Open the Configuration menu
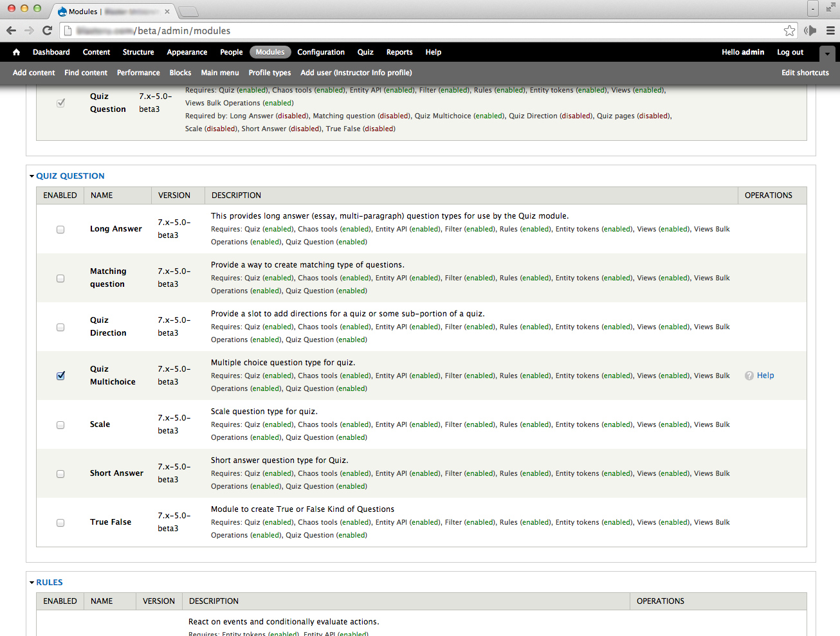This screenshot has height=636, width=840. (321, 52)
